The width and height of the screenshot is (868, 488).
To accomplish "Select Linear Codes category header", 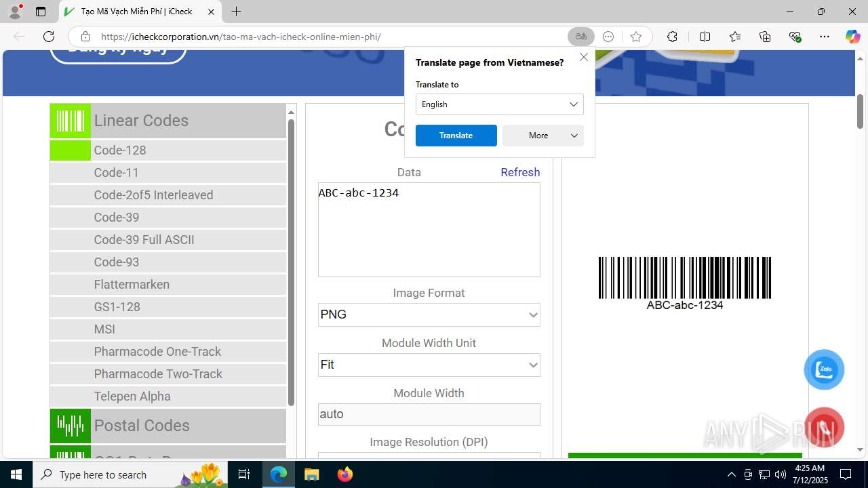I will tap(168, 121).
